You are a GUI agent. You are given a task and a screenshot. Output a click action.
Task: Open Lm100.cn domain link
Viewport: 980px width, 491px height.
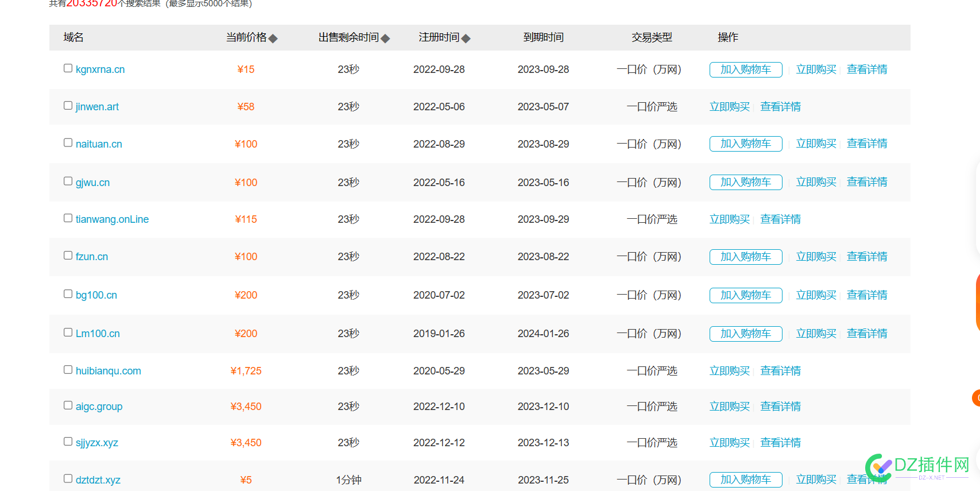[98, 334]
